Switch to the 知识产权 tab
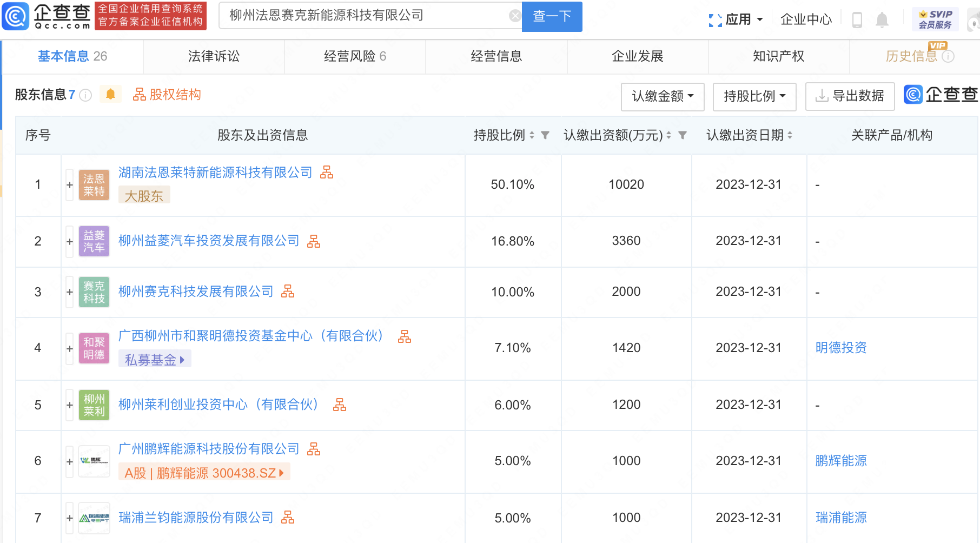Image resolution: width=980 pixels, height=543 pixels. (779, 56)
